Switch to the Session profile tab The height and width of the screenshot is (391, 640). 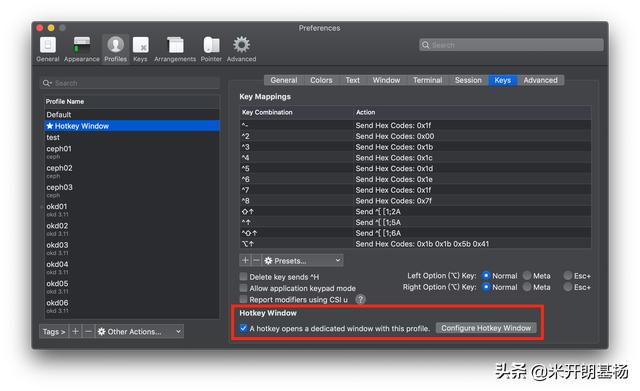(x=468, y=80)
